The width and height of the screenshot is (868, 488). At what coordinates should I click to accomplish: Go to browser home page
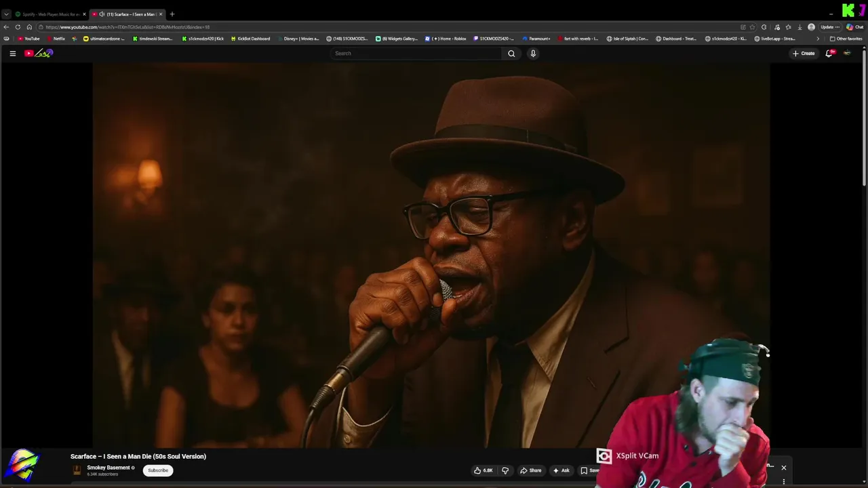pyautogui.click(x=29, y=27)
